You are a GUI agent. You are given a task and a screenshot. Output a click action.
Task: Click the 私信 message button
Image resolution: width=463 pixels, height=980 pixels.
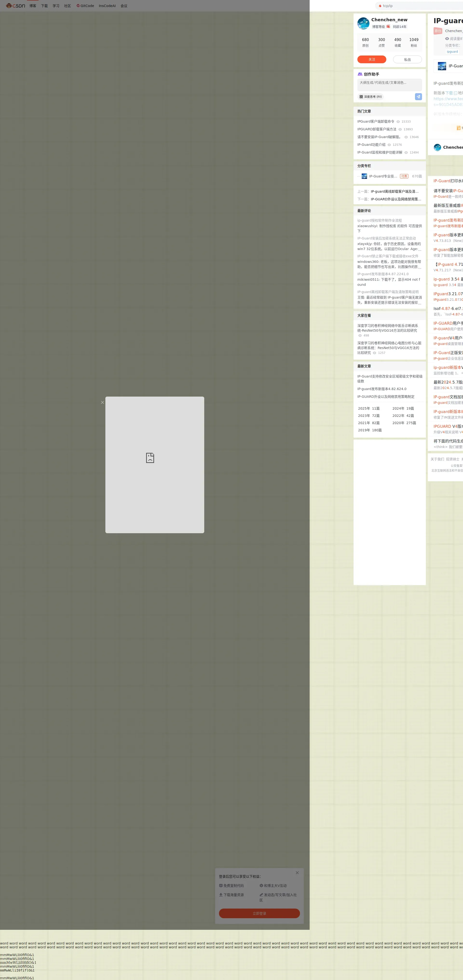tap(407, 59)
